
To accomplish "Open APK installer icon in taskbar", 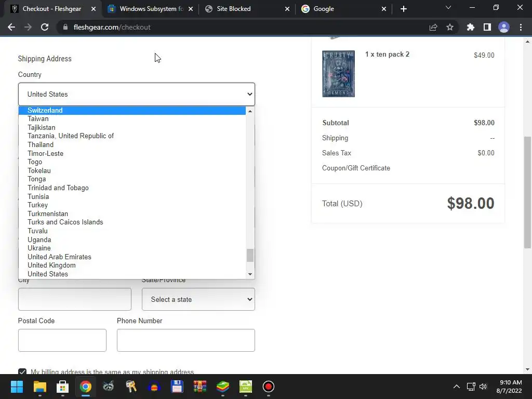I will (x=246, y=387).
